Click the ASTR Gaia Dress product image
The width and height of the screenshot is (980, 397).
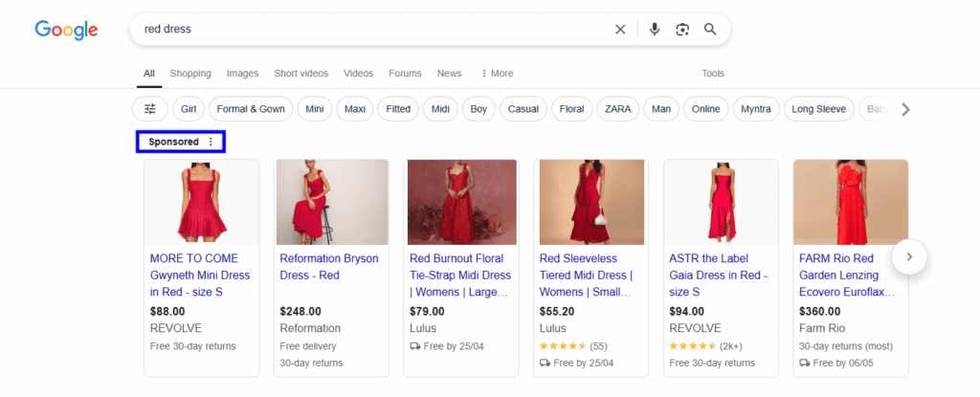[x=721, y=202]
